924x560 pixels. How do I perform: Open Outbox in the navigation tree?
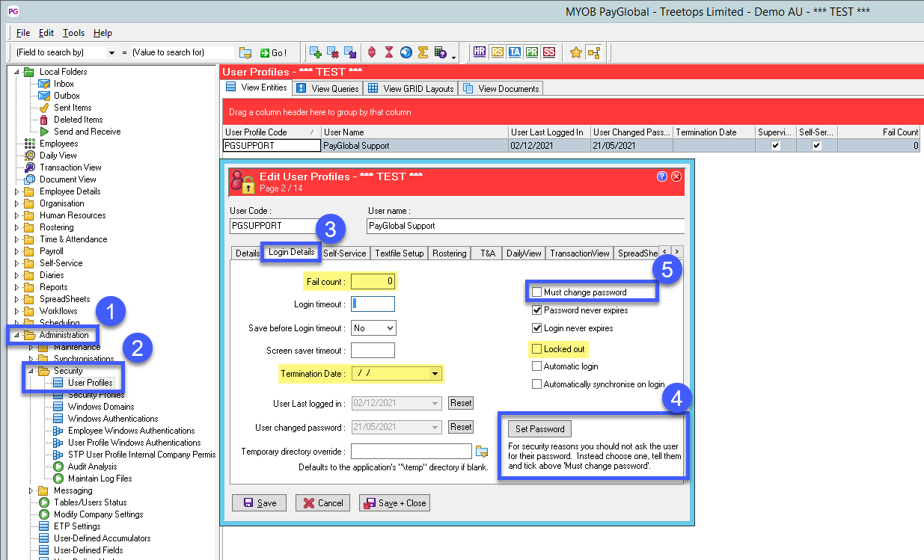67,96
